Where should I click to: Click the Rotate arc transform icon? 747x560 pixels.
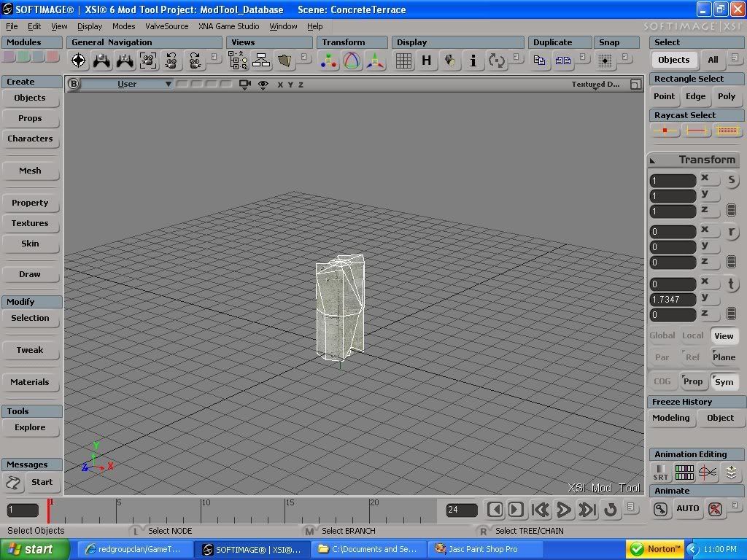tap(352, 61)
